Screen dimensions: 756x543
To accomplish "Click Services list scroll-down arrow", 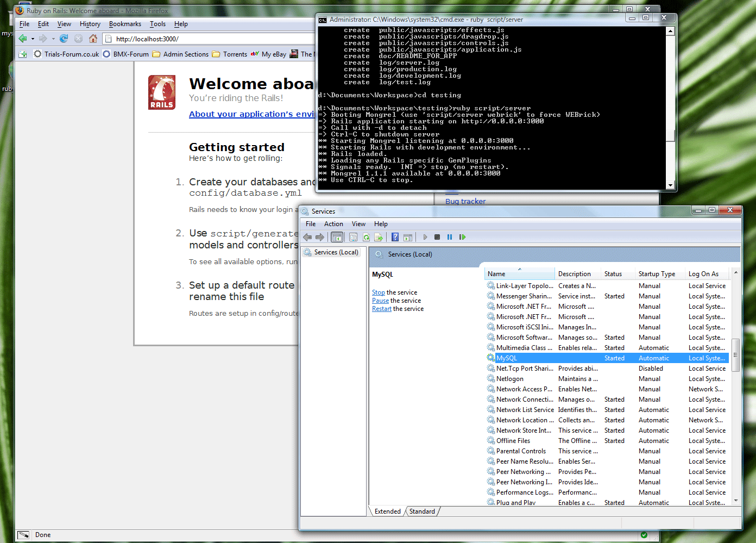I will [736, 501].
